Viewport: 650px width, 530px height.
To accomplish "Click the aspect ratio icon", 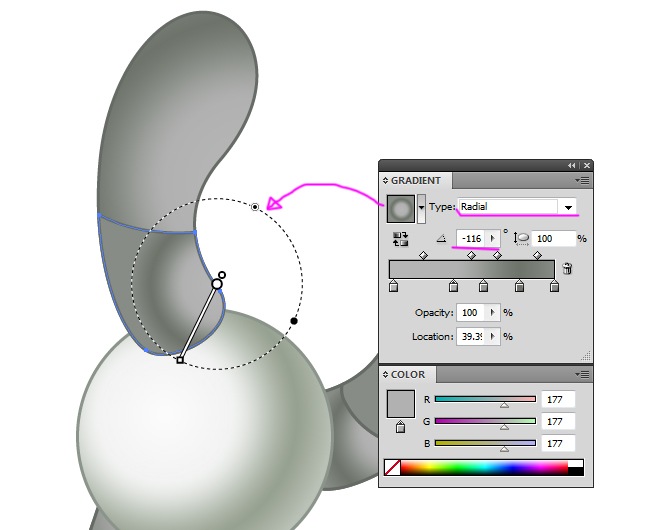I will point(521,239).
